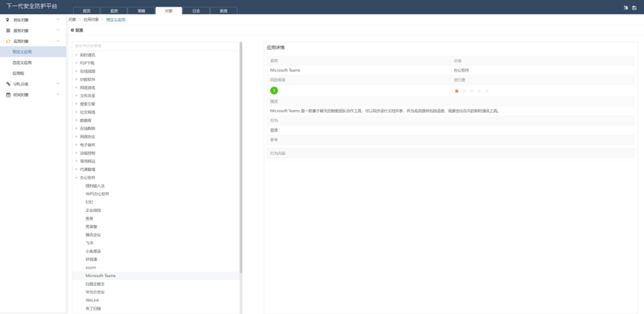Screen dimensions: 644x314
Task: Click the 对象 breadcrumb link
Action: [72, 19]
